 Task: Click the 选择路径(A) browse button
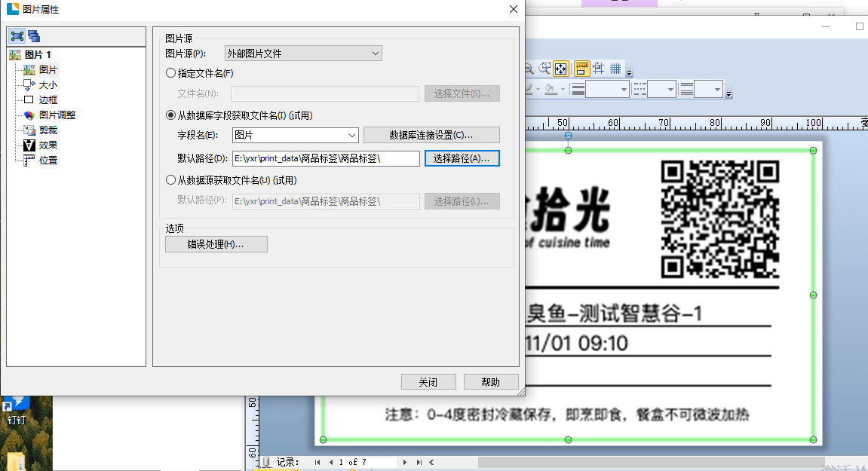462,158
